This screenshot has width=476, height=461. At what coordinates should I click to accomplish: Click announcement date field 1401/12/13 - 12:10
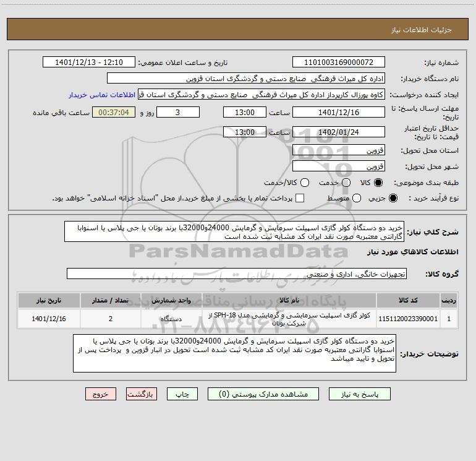click(89, 62)
